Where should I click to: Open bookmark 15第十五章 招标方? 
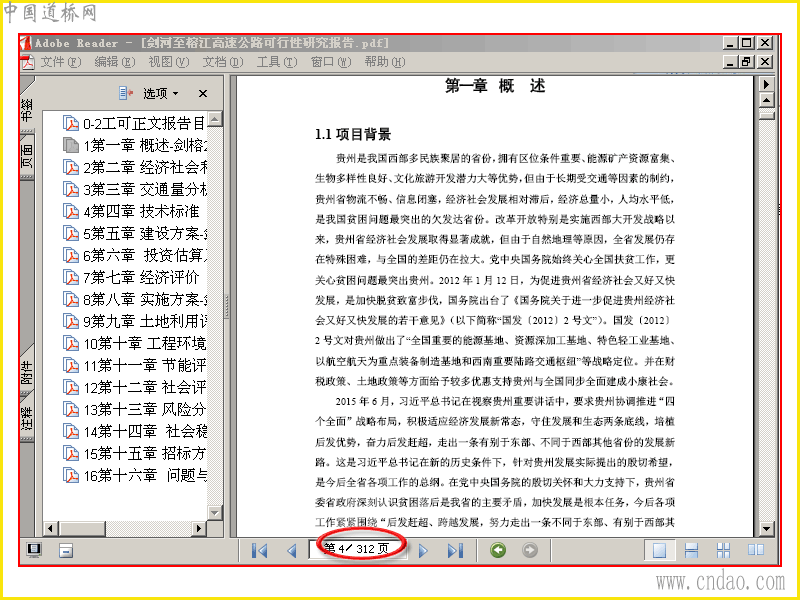(x=134, y=453)
